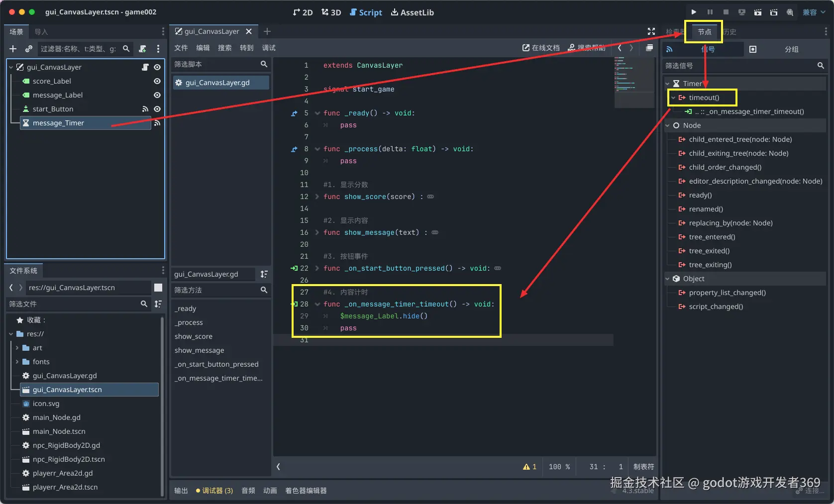This screenshot has height=504, width=834.
Task: Add a new node with the plus icon
Action: [x=13, y=49]
